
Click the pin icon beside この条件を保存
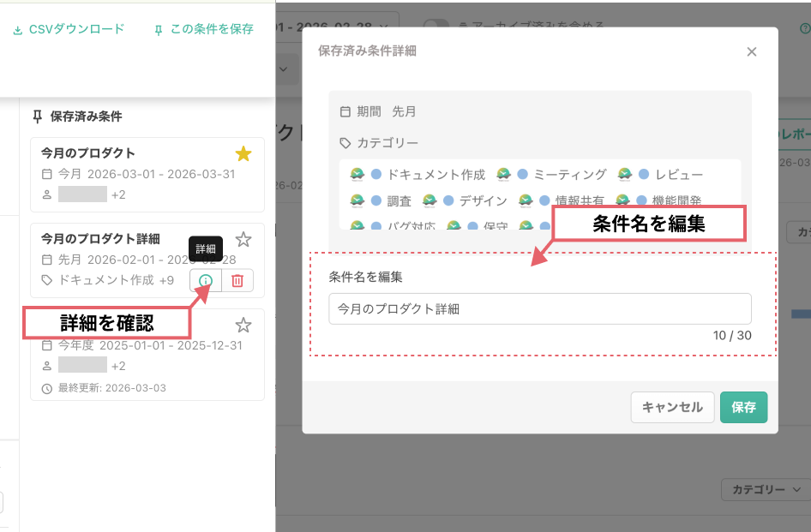(157, 28)
